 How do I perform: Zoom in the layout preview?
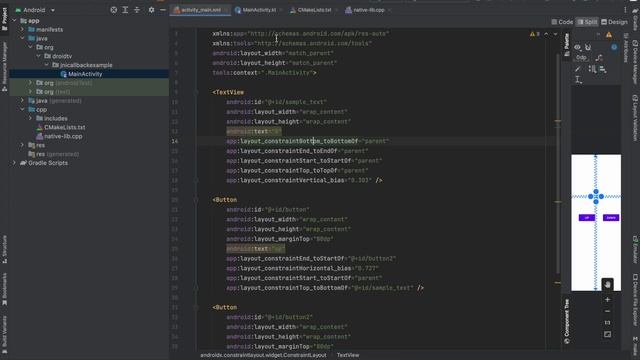[607, 300]
